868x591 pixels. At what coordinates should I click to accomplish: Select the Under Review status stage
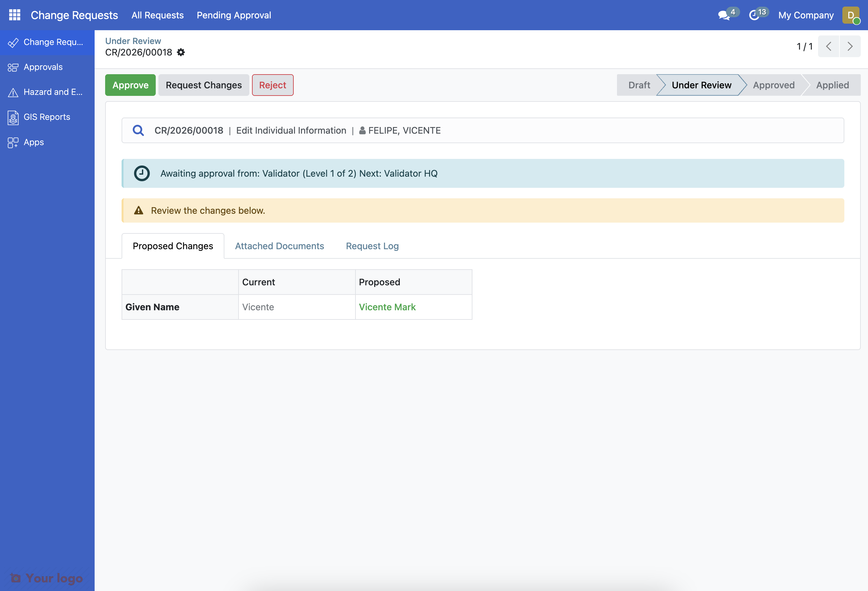point(701,85)
